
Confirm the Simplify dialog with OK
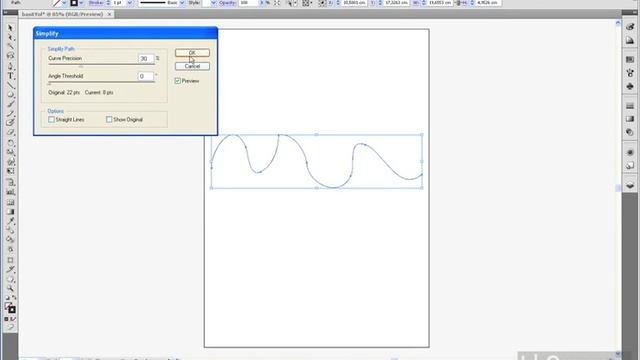[x=192, y=53]
